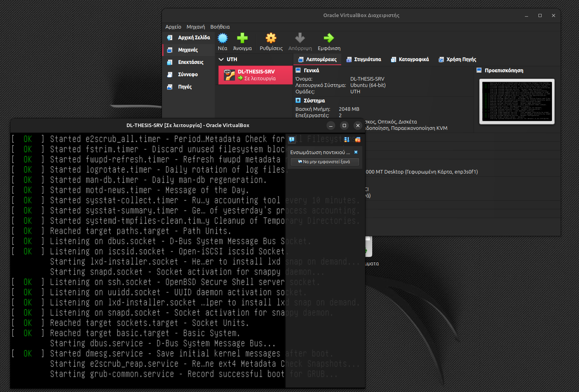This screenshot has width=579, height=392.
Task: Open the Βοήθεια menu
Action: [220, 27]
